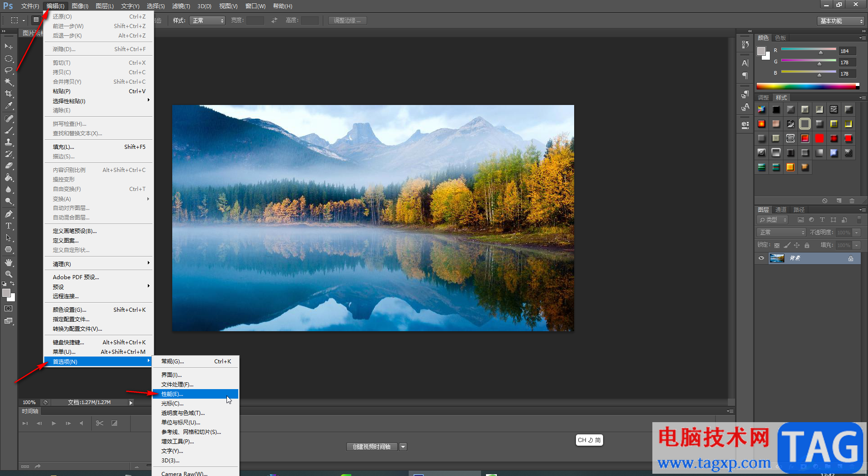This screenshot has width=868, height=476.
Task: Select the Pen tool
Action: click(9, 214)
